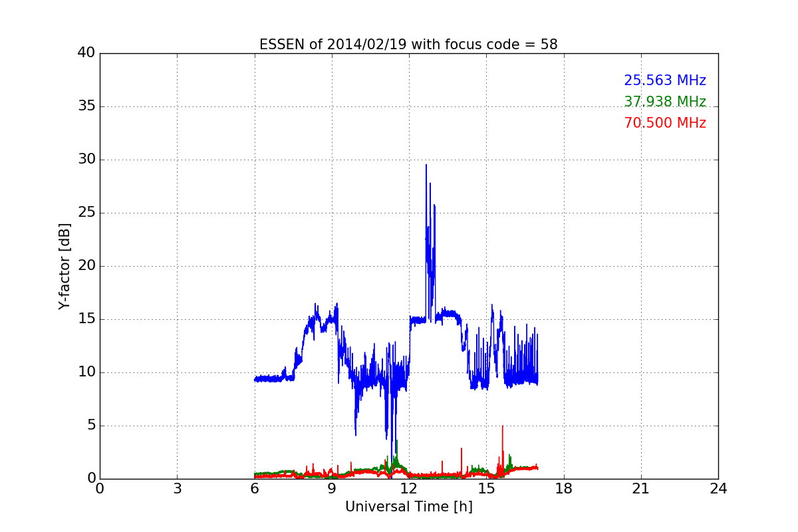Click the x-axis tick label 9

(x=332, y=489)
